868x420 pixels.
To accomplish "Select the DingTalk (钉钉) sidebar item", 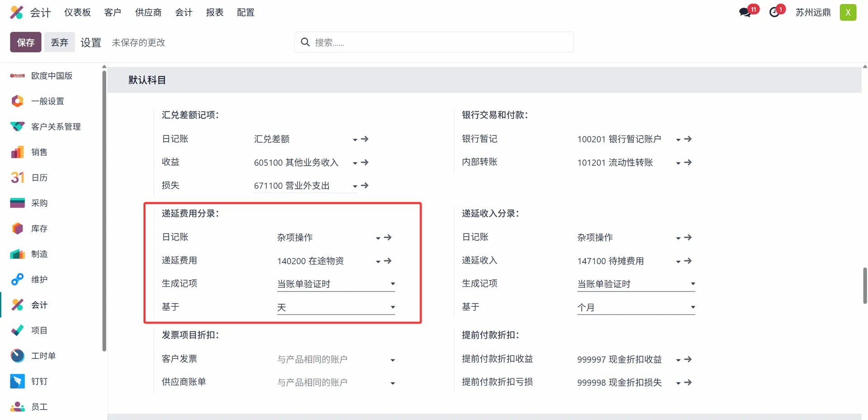I will click(39, 381).
